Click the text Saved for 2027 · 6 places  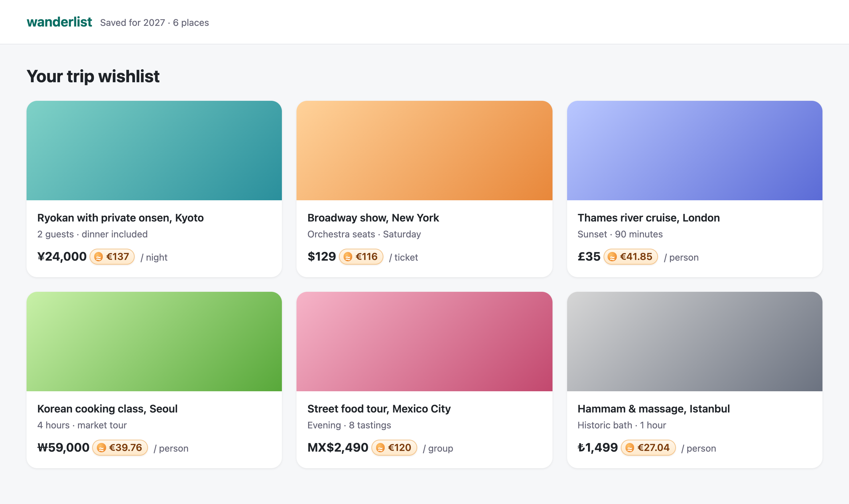pyautogui.click(x=155, y=23)
